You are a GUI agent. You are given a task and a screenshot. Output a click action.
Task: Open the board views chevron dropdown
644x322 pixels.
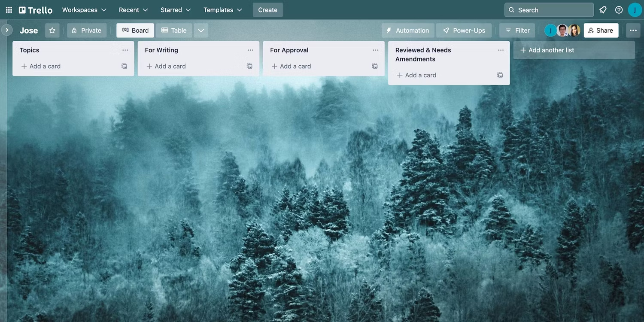200,30
